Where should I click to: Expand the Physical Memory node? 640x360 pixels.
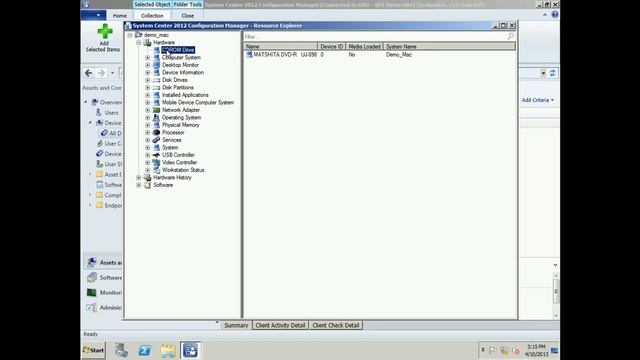tap(148, 125)
